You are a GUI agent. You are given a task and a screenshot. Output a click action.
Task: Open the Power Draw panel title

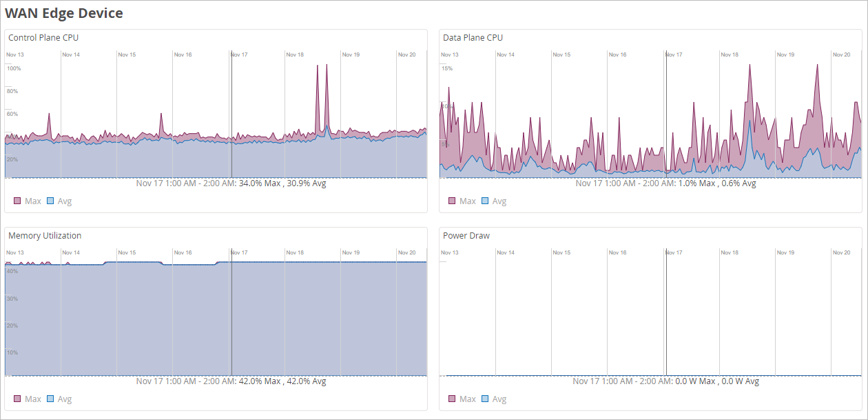[x=466, y=236]
